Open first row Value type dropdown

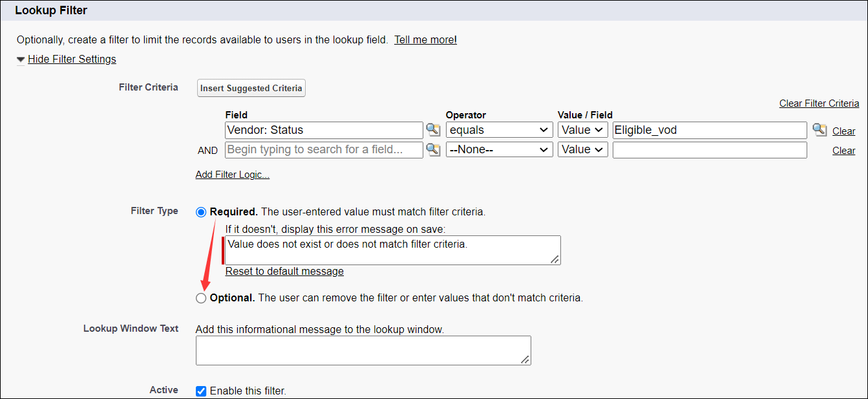click(x=582, y=130)
